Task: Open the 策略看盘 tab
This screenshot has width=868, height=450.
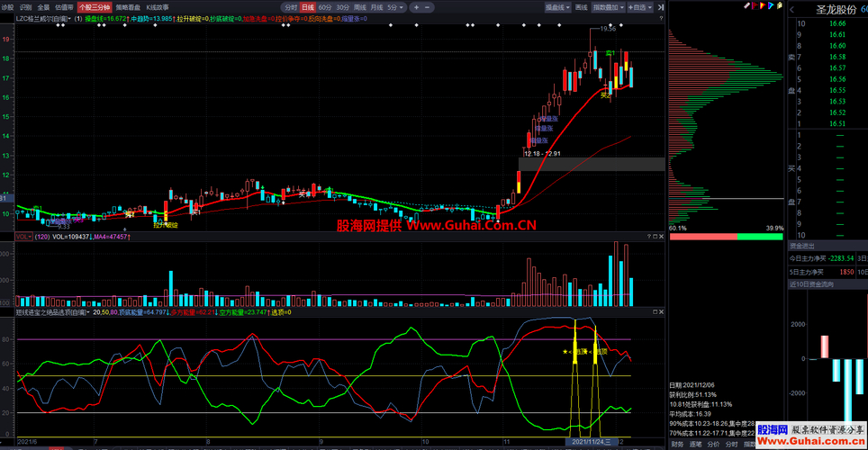Action: [x=128, y=7]
